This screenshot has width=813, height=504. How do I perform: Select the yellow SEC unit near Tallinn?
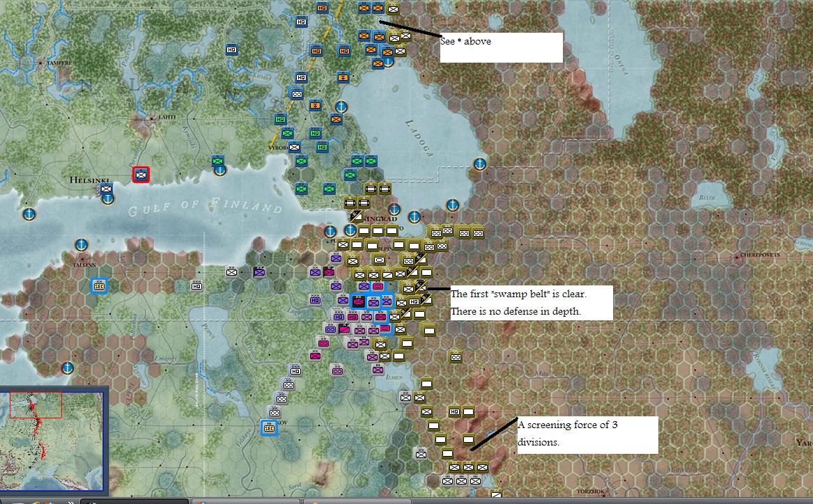pos(99,286)
